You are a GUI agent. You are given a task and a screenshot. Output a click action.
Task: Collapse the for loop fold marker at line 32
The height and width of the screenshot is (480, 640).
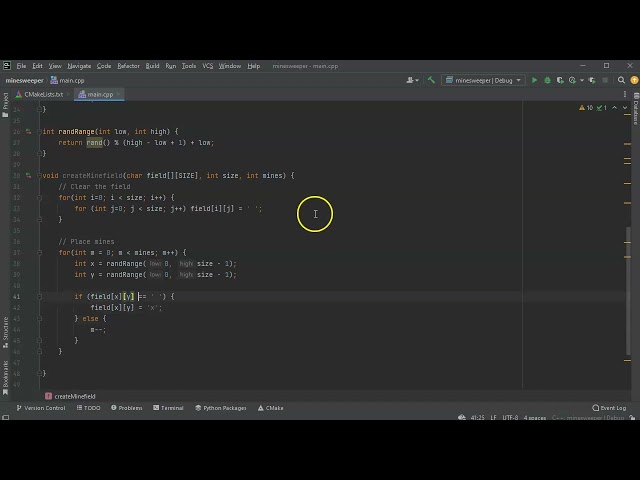tap(40, 198)
